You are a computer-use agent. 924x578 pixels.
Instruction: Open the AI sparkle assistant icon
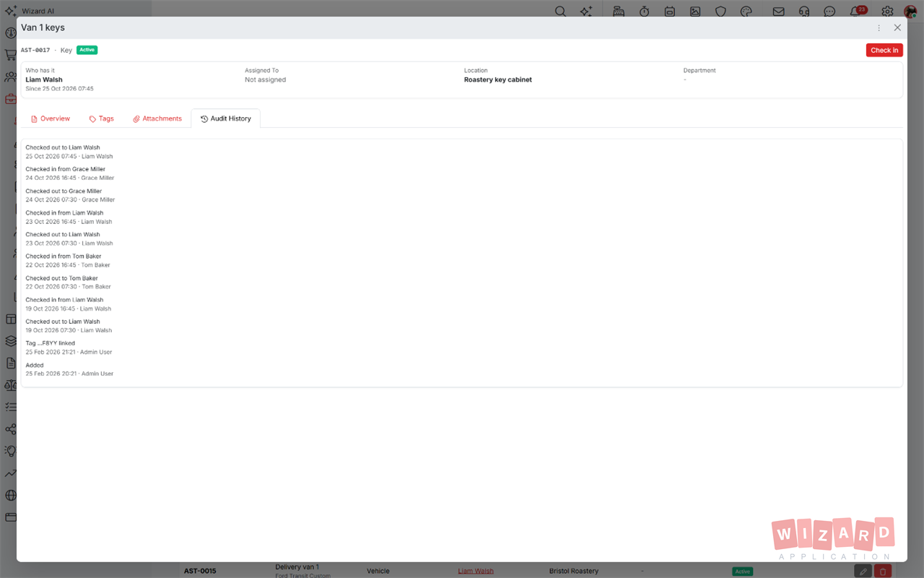[x=585, y=12]
